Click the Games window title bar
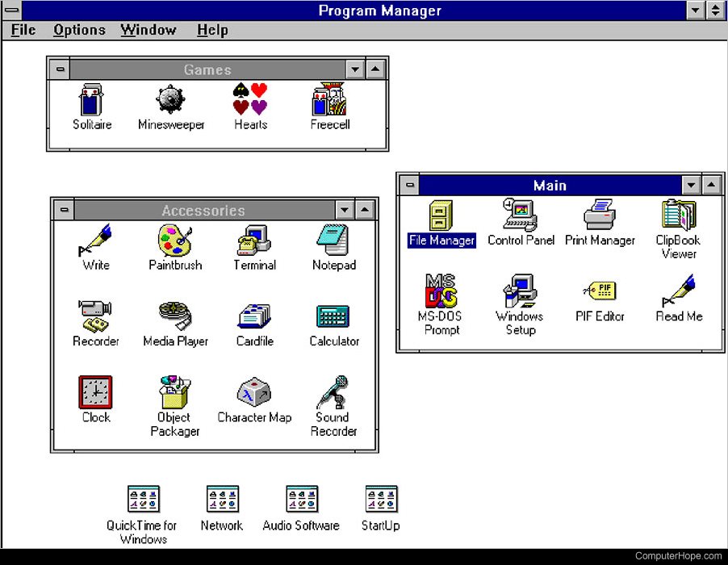728x565 pixels. (207, 69)
